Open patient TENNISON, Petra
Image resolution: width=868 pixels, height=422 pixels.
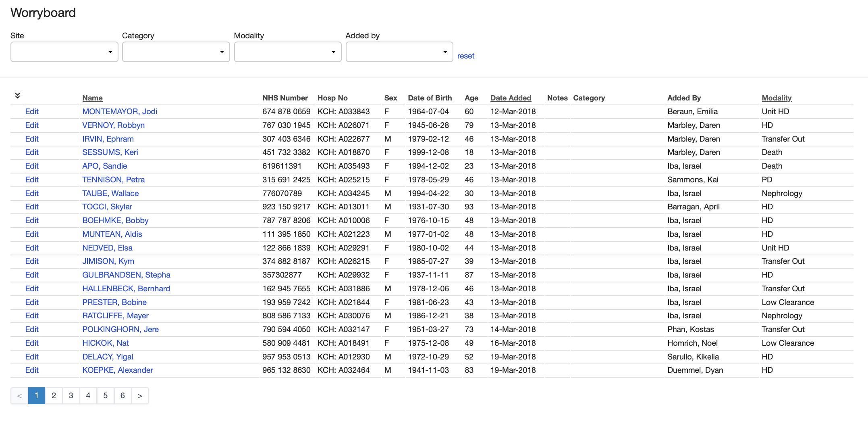tap(114, 180)
